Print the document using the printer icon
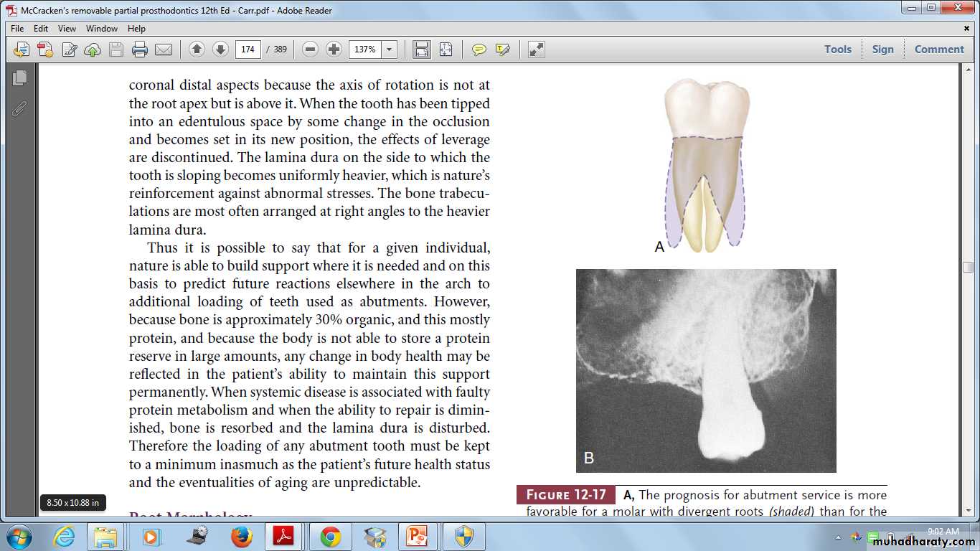The image size is (980, 551). [140, 50]
